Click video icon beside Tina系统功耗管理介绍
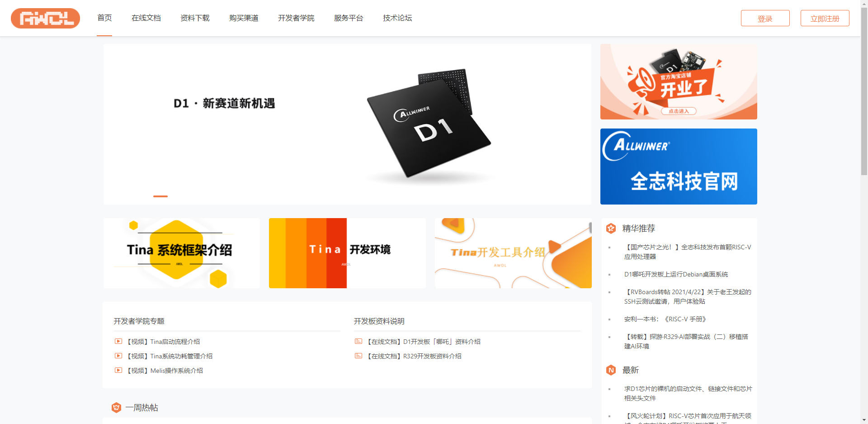868x424 pixels. [118, 356]
